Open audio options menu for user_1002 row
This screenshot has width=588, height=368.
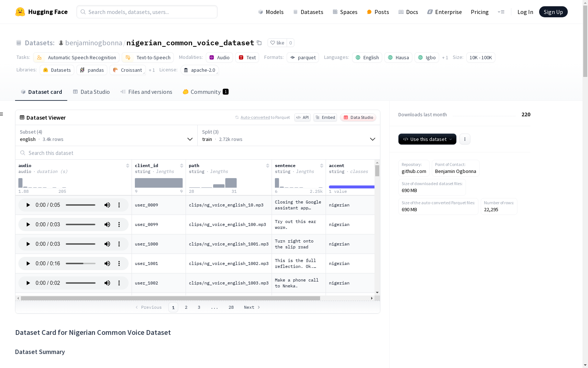point(119,283)
